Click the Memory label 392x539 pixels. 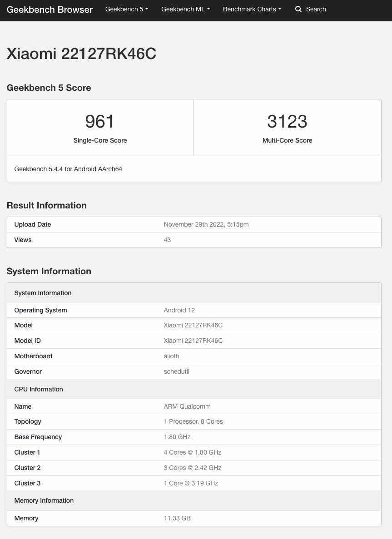(26, 518)
